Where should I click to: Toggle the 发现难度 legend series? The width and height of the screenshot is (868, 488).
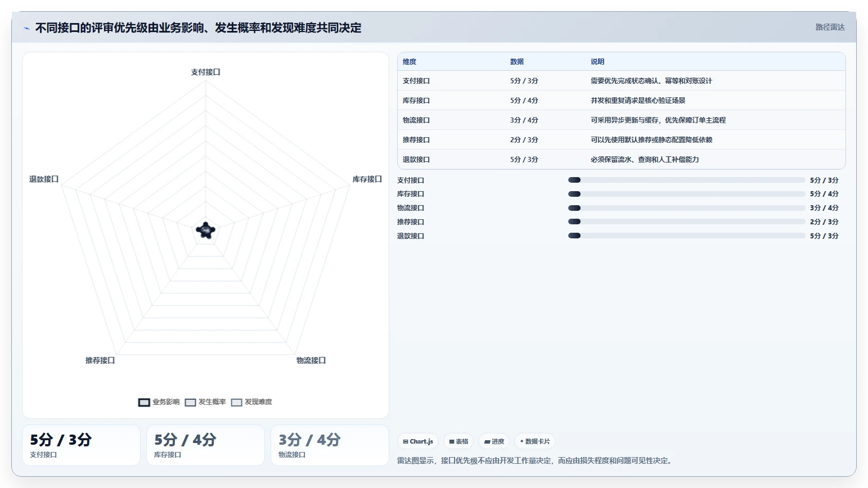tap(251, 402)
